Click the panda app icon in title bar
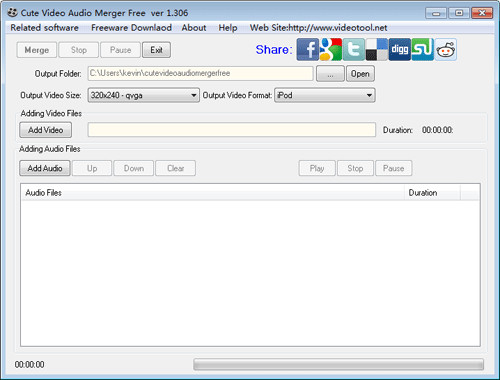Image resolution: width=500 pixels, height=380 pixels. coord(13,13)
